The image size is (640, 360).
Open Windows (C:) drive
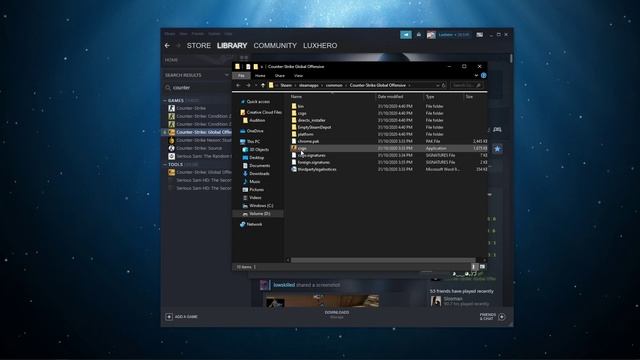pyautogui.click(x=258, y=206)
